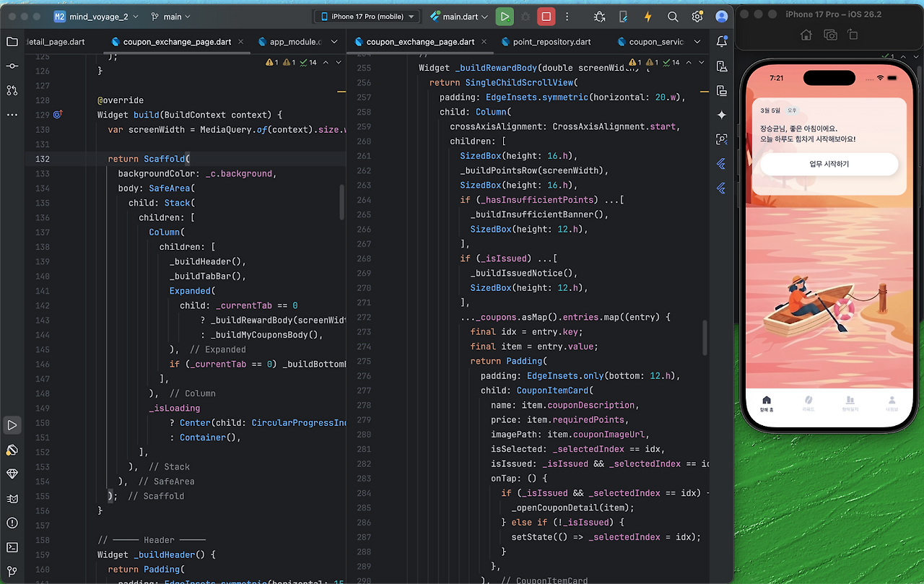
Task: Go to Home in the iPhone simulator toolbar
Action: coord(806,35)
